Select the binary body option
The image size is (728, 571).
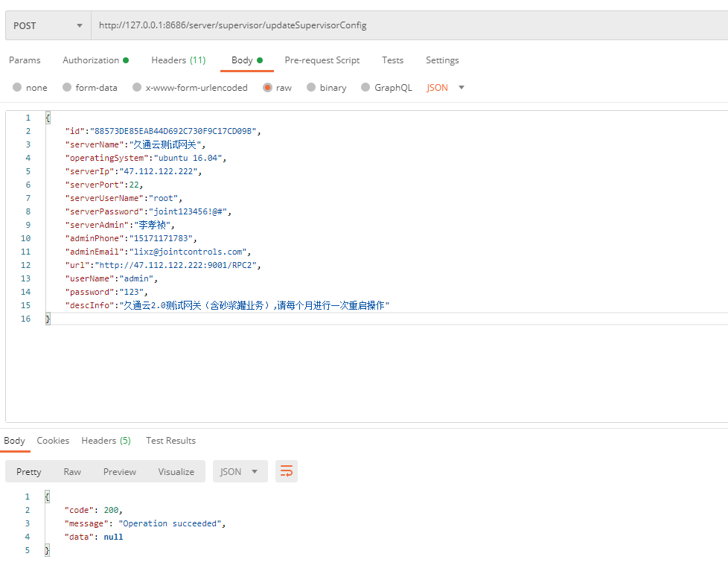311,88
